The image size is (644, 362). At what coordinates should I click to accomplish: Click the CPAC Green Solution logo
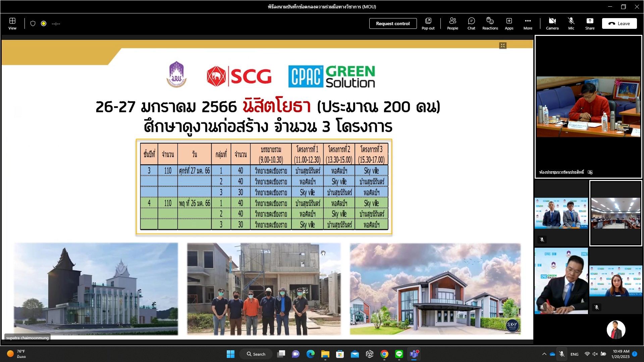click(x=332, y=76)
